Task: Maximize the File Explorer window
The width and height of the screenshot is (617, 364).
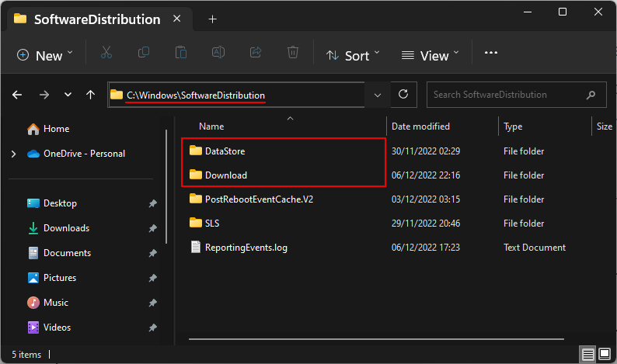Action: (563, 12)
